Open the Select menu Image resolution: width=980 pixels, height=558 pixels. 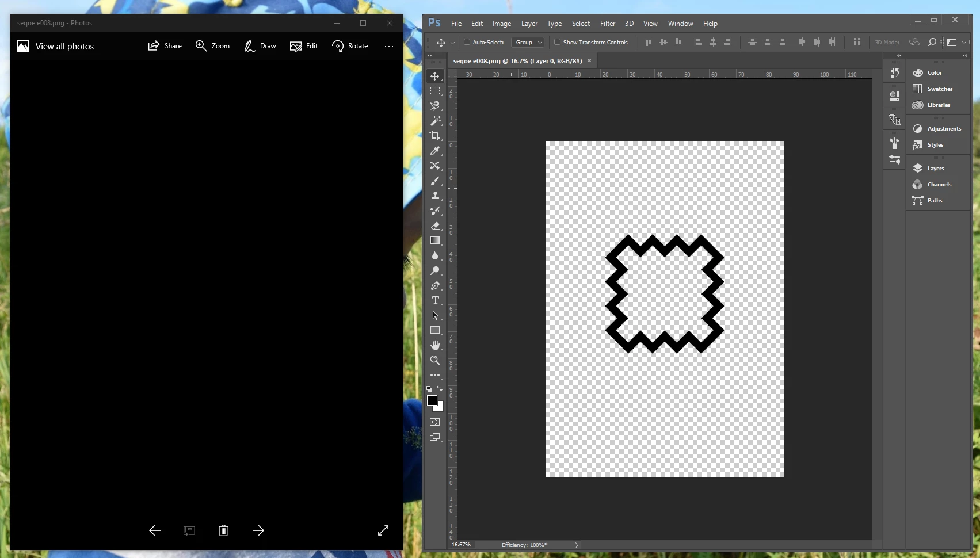pos(581,24)
